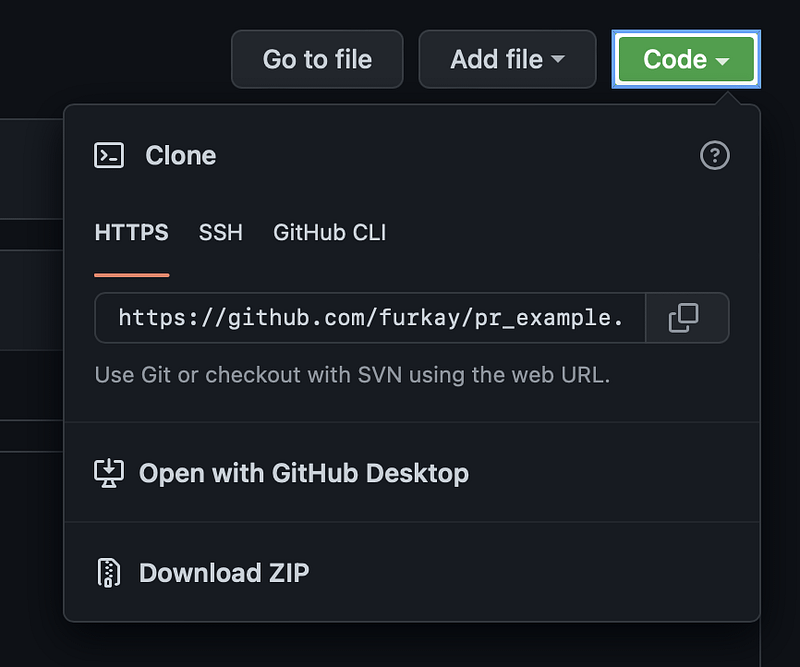Switch to the SSH tab

click(x=220, y=233)
